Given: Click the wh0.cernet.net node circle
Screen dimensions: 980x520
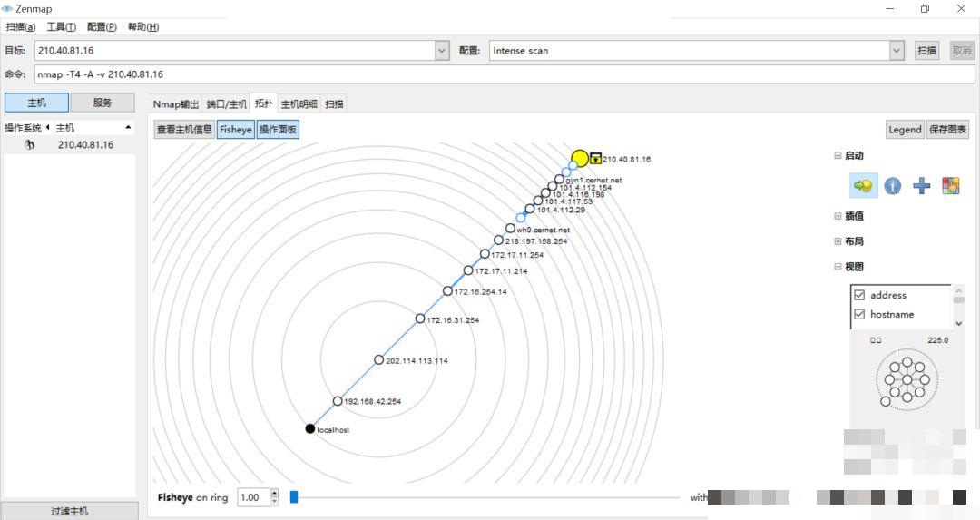Looking at the screenshot, I should tap(511, 228).
